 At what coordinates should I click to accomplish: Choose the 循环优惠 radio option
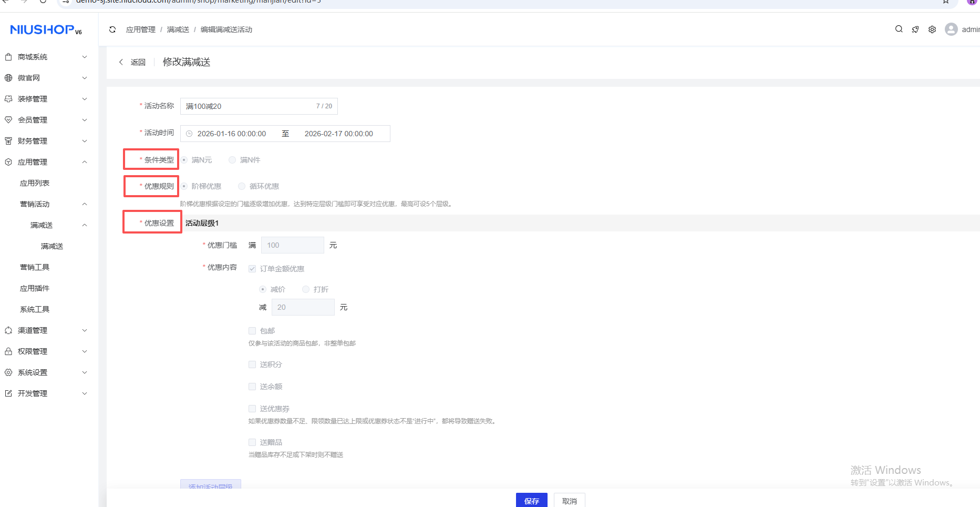pyautogui.click(x=242, y=186)
